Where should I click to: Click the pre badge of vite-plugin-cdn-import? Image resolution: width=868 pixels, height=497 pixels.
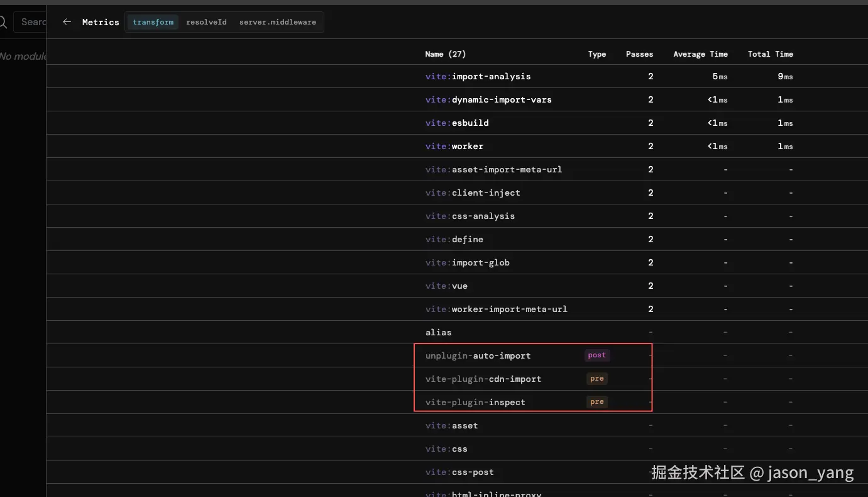click(x=597, y=379)
